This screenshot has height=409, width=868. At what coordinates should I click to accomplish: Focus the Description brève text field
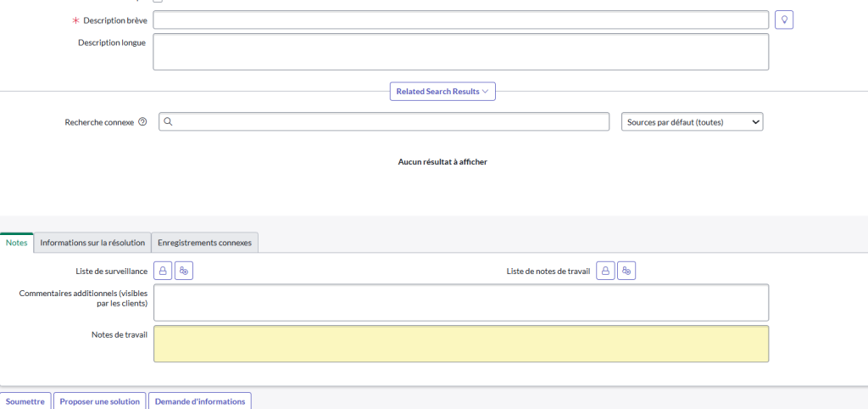tap(460, 20)
